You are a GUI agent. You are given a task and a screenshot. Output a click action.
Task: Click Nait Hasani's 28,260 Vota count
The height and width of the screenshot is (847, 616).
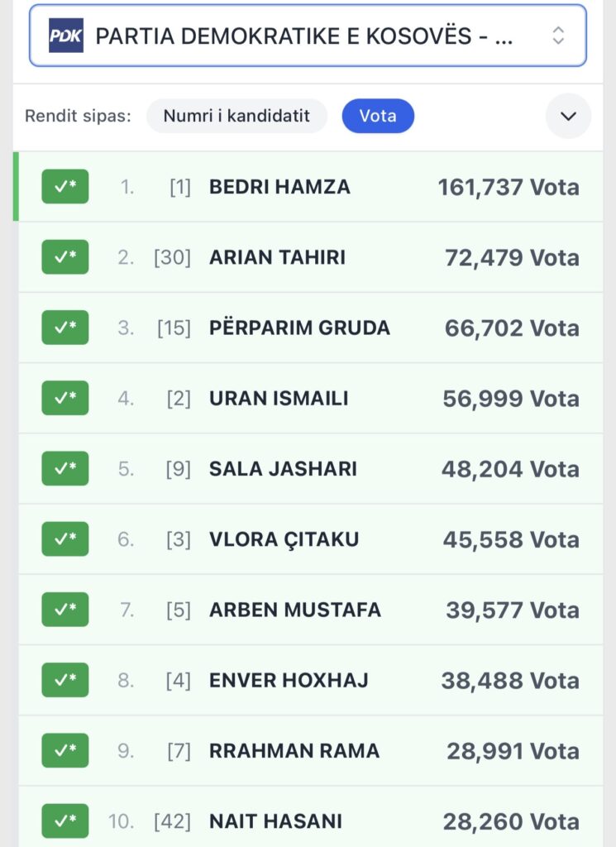click(x=510, y=821)
